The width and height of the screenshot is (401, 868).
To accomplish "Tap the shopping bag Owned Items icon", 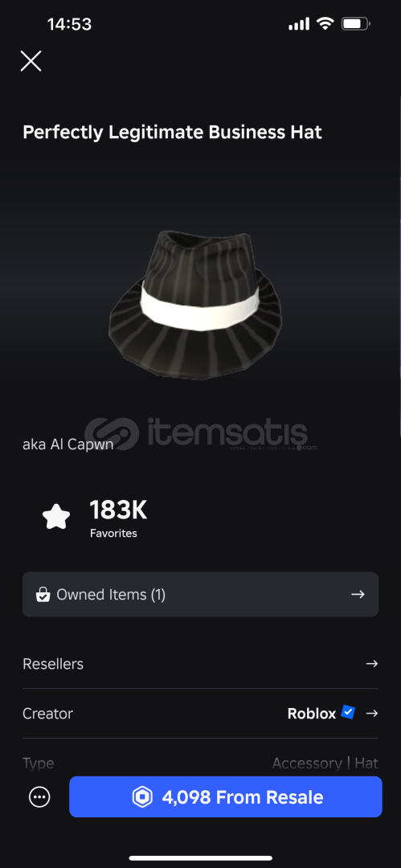I will tap(43, 595).
